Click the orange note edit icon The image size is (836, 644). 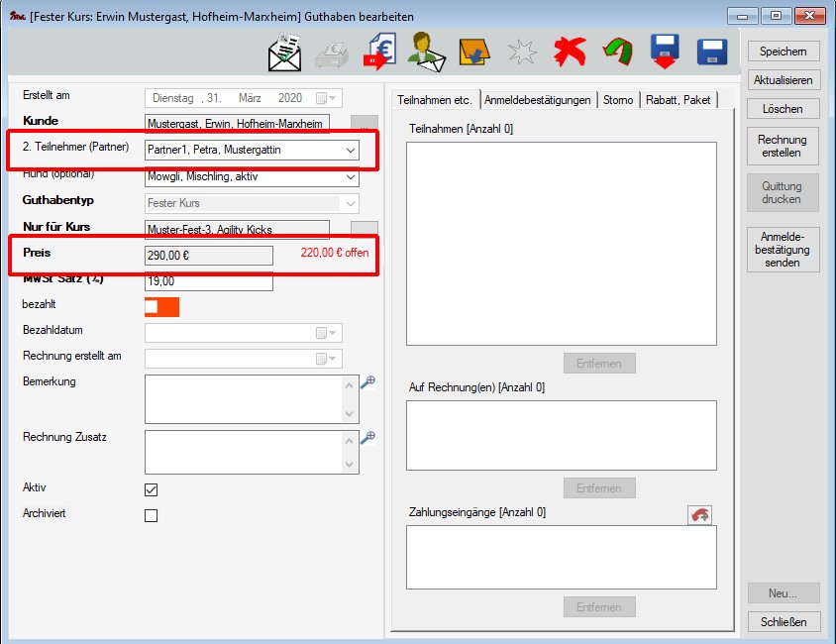473,54
